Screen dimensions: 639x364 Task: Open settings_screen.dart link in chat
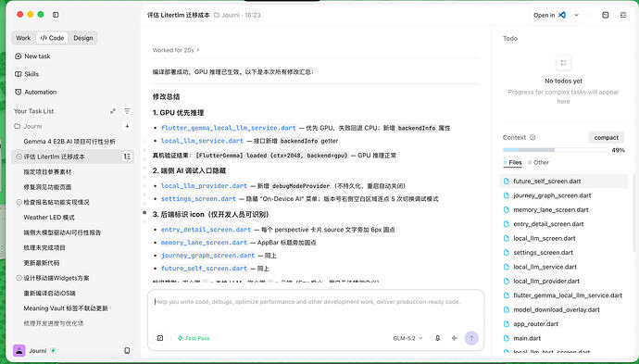click(x=198, y=199)
